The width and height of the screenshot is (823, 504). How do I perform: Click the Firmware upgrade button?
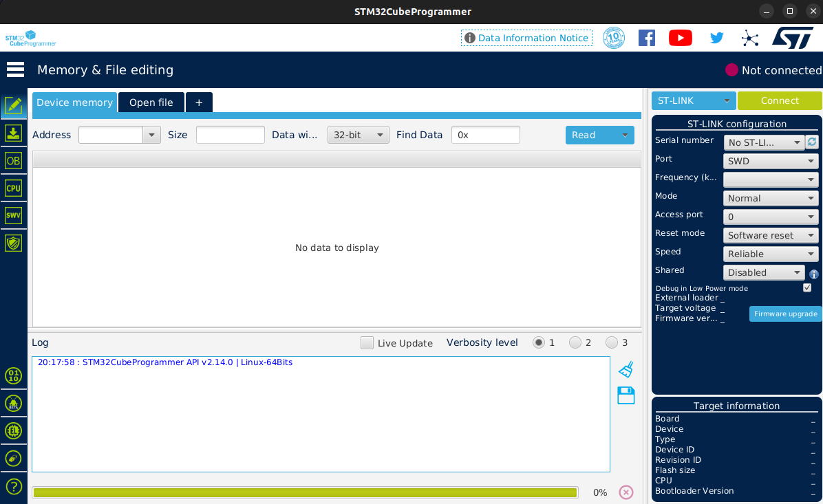[785, 314]
